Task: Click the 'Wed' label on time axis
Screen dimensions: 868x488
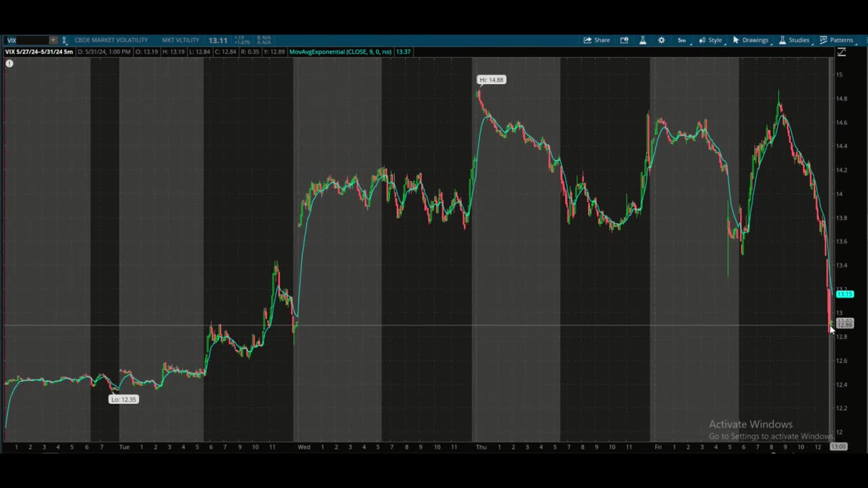Action: (x=304, y=447)
